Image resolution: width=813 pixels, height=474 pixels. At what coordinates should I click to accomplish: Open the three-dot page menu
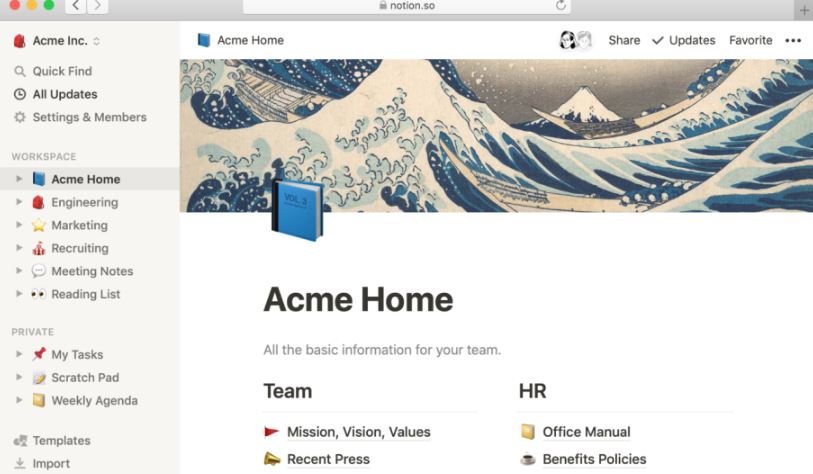pos(793,40)
